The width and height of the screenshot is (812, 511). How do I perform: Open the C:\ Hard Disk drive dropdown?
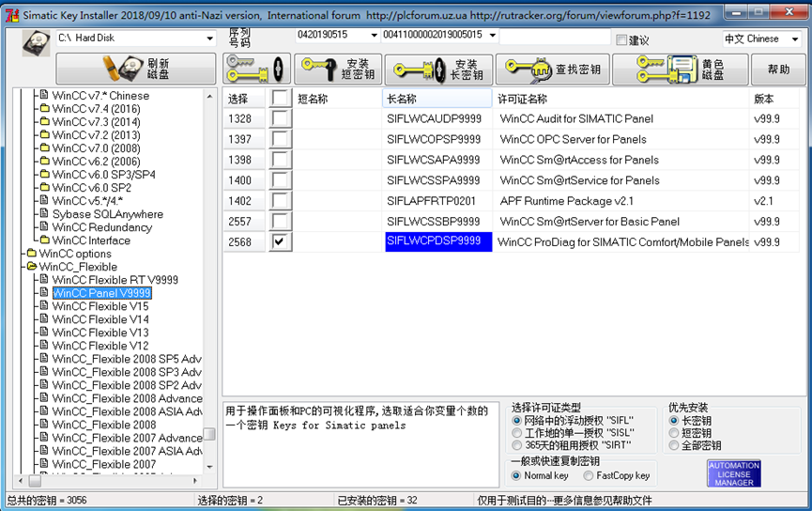pos(209,39)
